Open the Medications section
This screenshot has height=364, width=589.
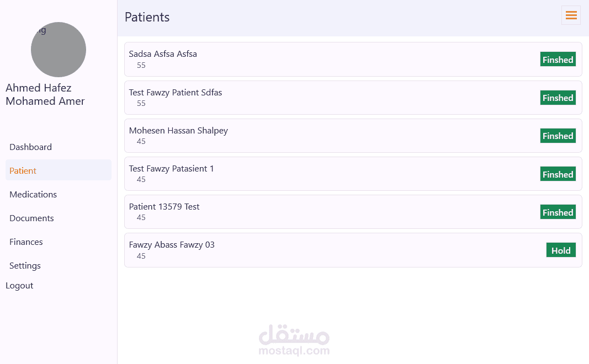(x=33, y=195)
